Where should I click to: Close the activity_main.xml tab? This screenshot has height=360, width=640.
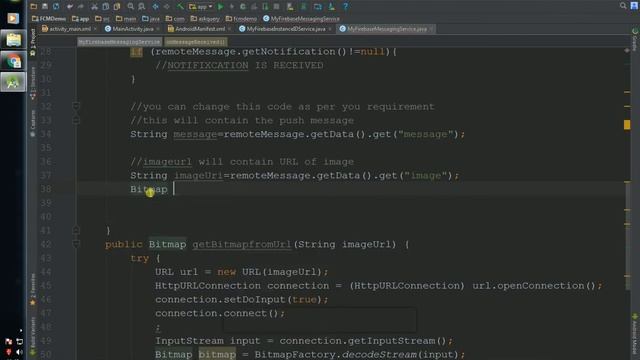click(x=95, y=29)
